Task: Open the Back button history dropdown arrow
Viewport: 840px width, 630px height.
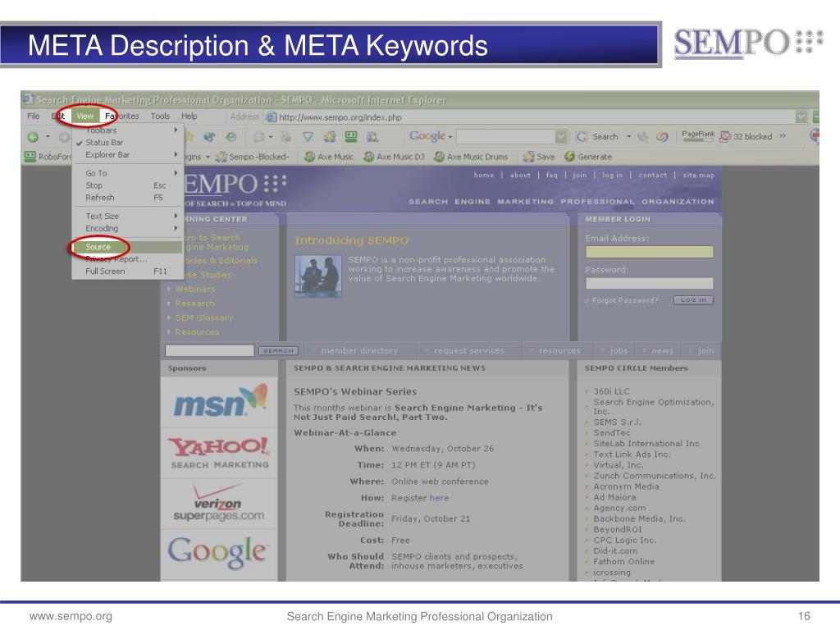Action: pyautogui.click(x=48, y=137)
